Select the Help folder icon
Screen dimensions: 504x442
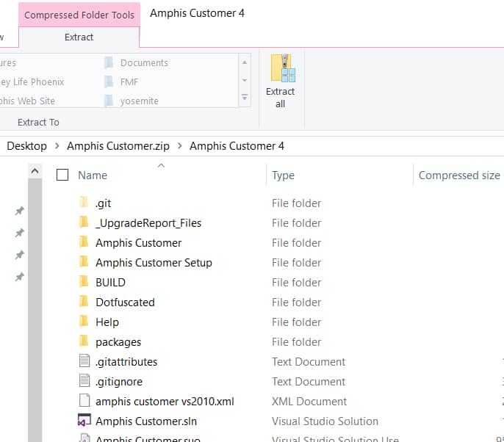coord(84,322)
